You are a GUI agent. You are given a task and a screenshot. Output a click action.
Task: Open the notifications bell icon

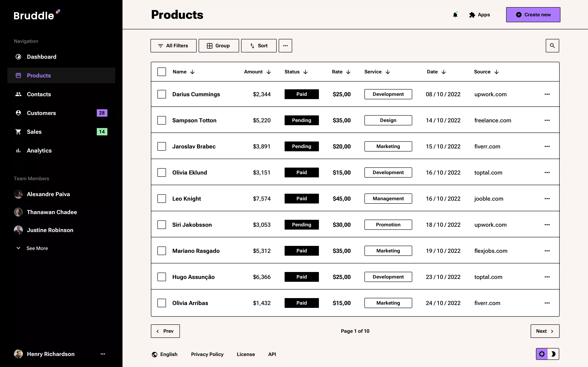pyautogui.click(x=455, y=14)
